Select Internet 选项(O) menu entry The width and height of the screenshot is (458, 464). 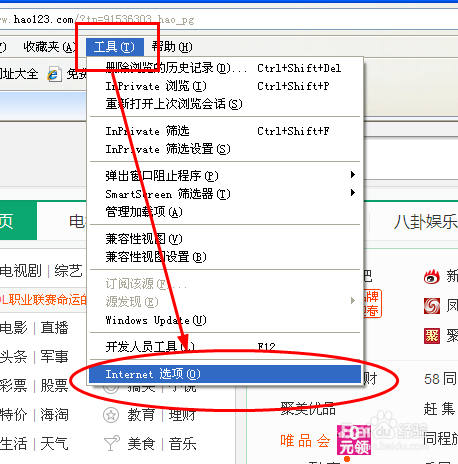point(225,374)
